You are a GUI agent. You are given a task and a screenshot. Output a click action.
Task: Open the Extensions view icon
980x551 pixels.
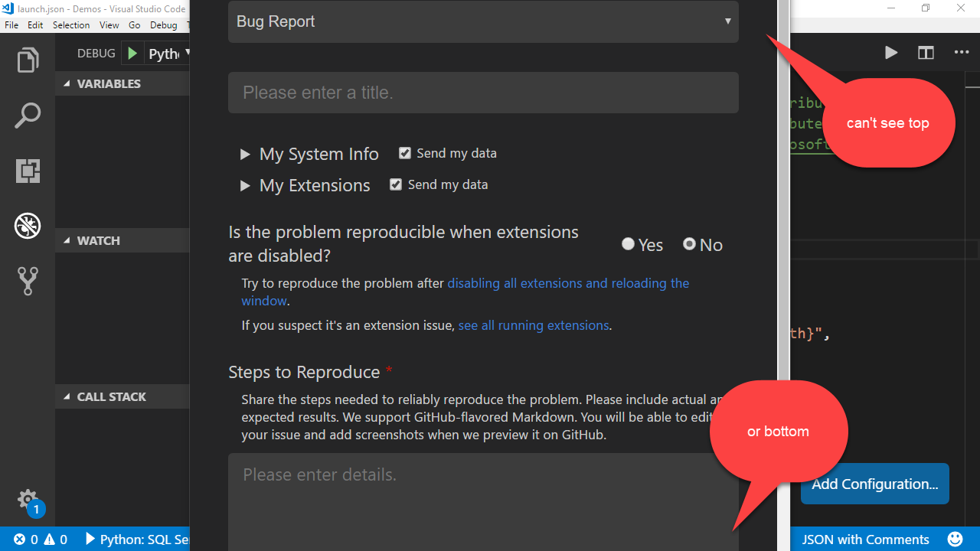pyautogui.click(x=28, y=171)
